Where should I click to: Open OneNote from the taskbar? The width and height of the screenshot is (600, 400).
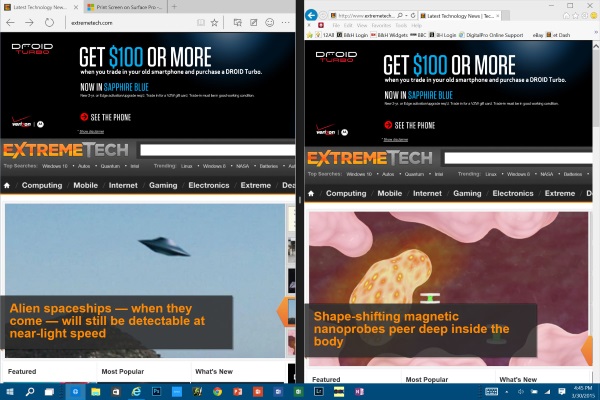(359, 392)
